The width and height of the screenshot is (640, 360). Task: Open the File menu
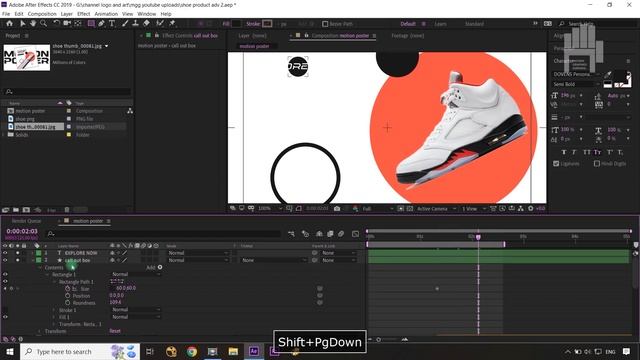pos(6,14)
